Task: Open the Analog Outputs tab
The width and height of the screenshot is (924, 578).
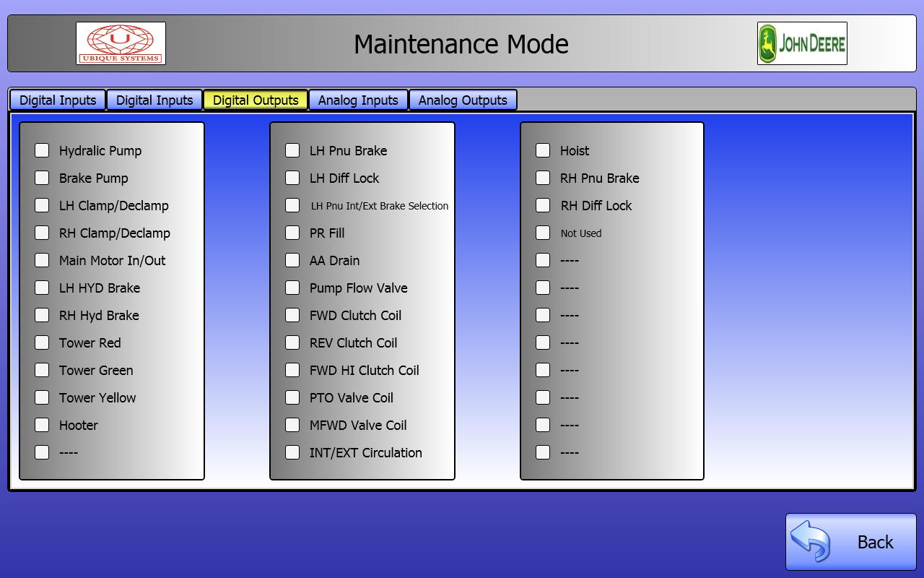Action: click(x=463, y=100)
